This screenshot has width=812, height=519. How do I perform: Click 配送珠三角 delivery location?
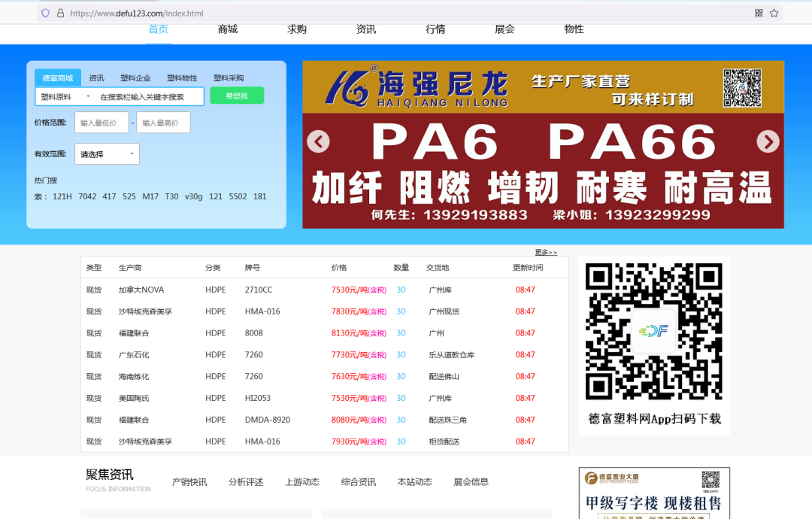[447, 420]
